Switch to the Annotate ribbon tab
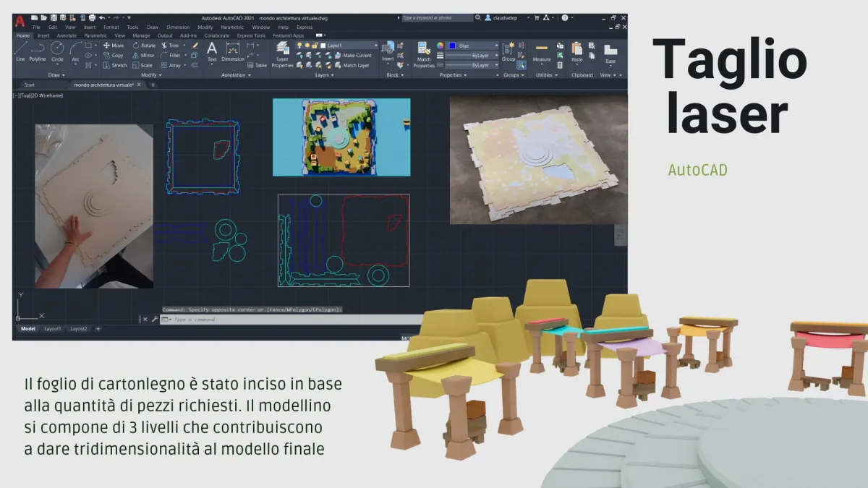The height and width of the screenshot is (488, 868). coord(67,35)
